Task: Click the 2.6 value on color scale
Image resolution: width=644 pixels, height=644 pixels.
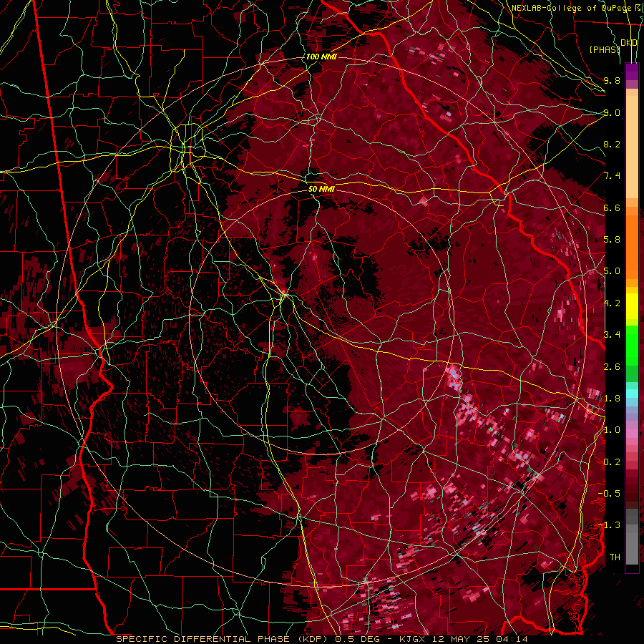Action: coord(612,366)
